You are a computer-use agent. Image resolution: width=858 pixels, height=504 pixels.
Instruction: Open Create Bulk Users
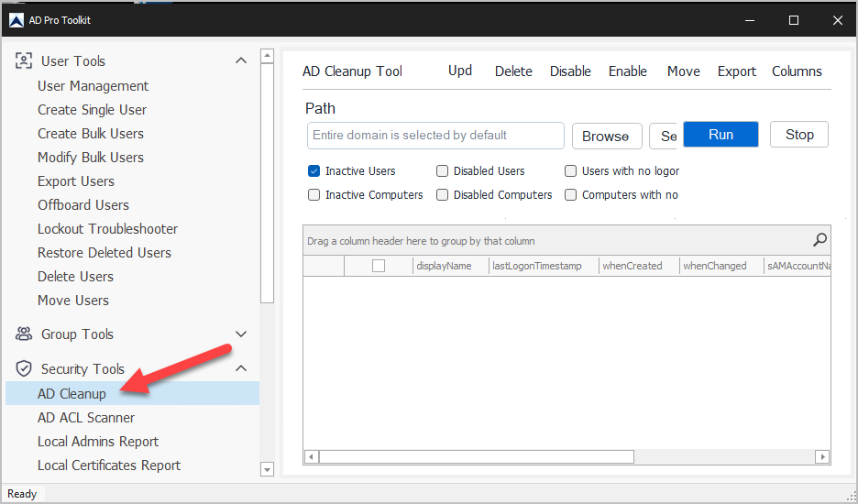(x=90, y=134)
